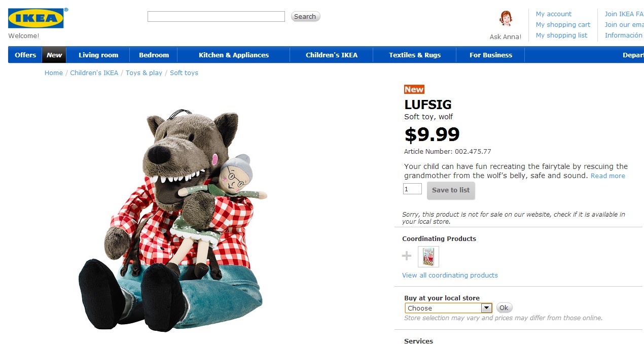Select the New tab in navigation
The image size is (644, 344).
54,55
